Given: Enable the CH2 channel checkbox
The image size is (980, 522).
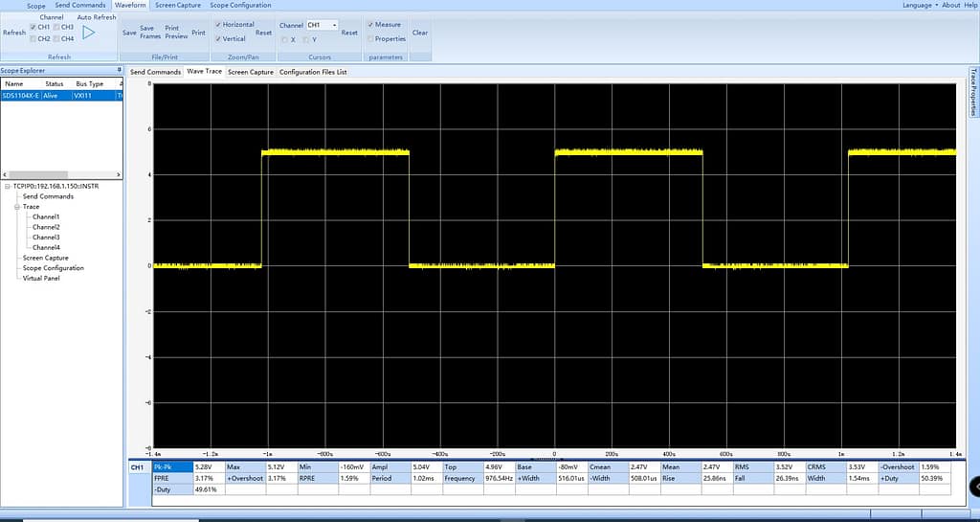Looking at the screenshot, I should pos(33,39).
